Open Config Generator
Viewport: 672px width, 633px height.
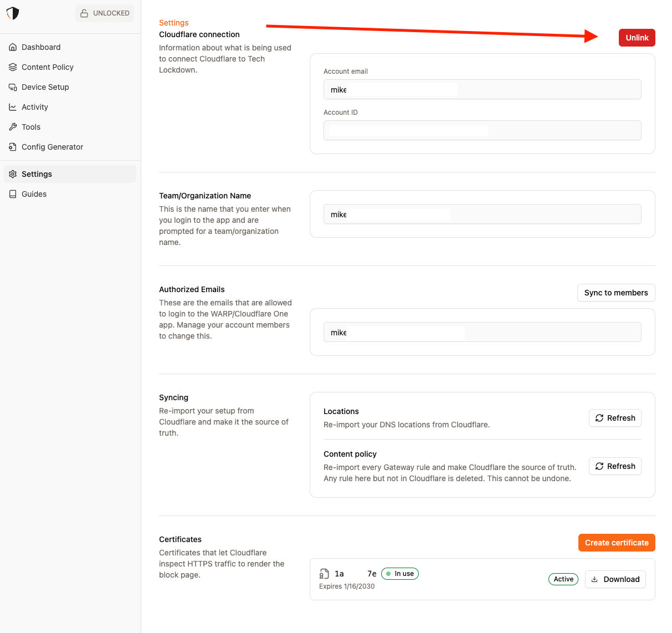coord(70,147)
